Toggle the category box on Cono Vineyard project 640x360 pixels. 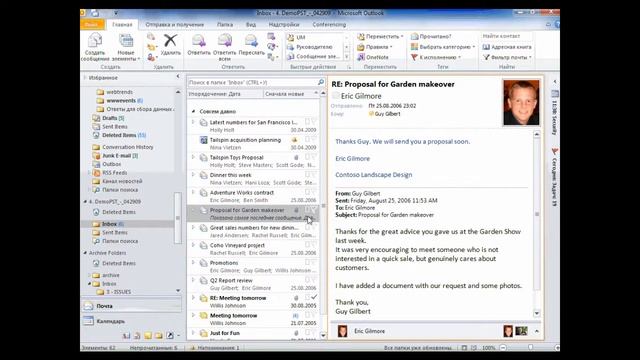click(x=307, y=244)
